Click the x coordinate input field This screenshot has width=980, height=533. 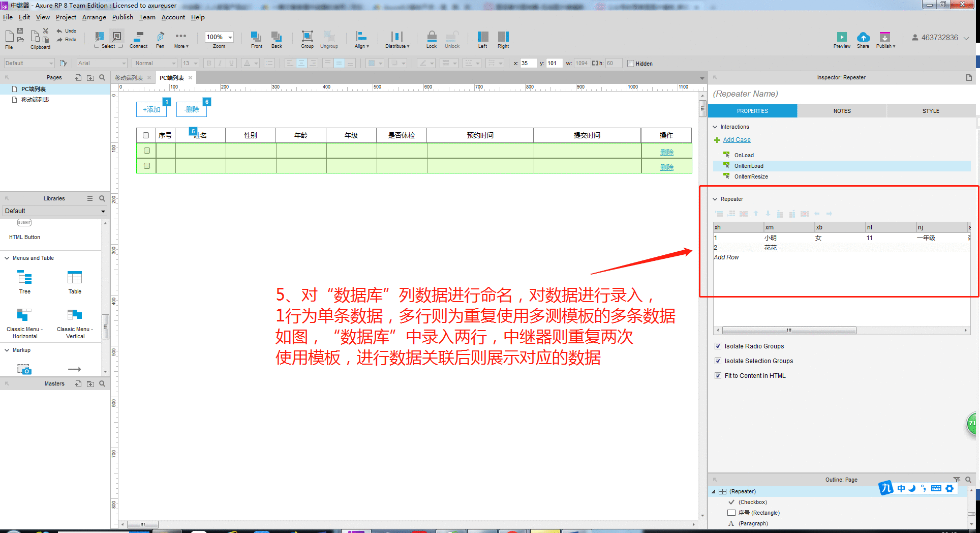tap(528, 64)
